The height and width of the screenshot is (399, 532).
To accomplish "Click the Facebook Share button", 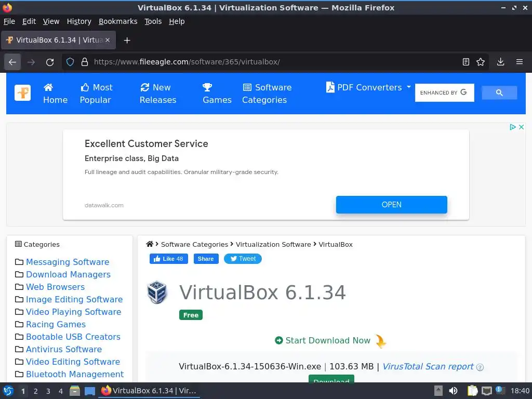I will pos(206,259).
